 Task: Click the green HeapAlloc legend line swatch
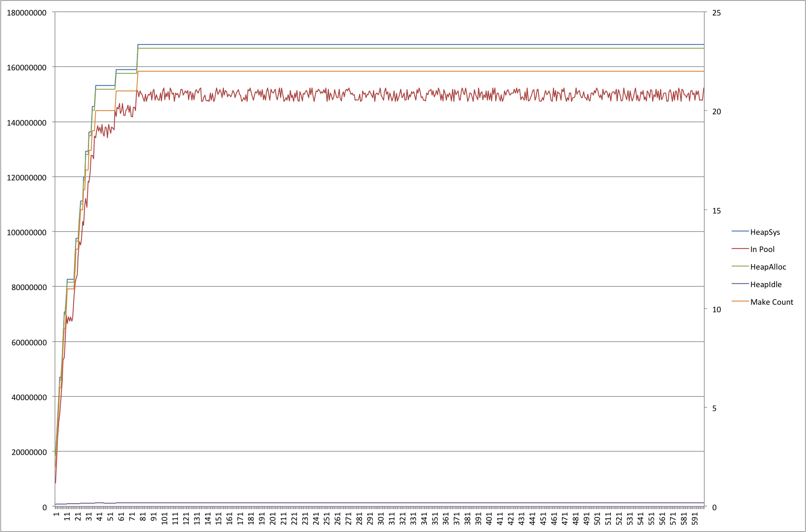pos(740,266)
